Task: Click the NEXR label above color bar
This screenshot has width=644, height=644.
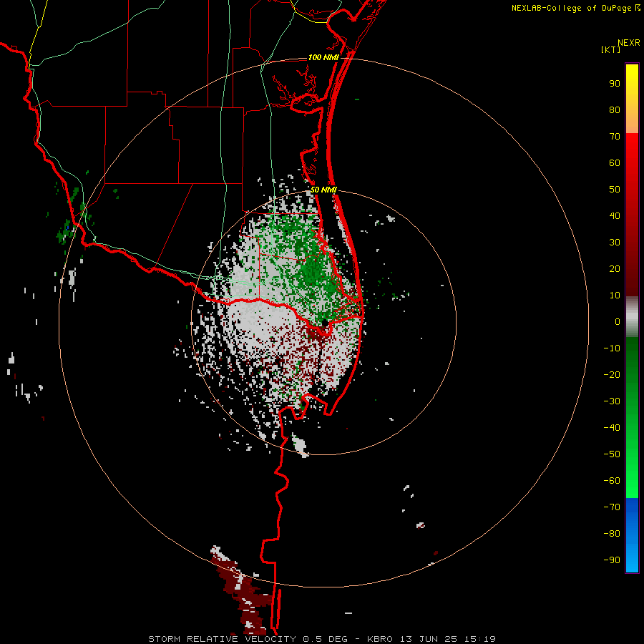Action: tap(629, 43)
